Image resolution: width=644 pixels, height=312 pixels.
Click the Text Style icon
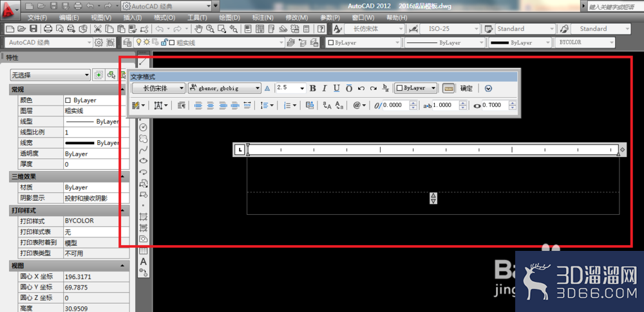(337, 29)
